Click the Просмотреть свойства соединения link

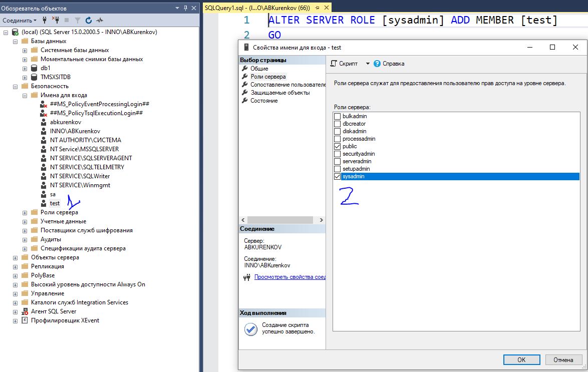click(x=289, y=277)
